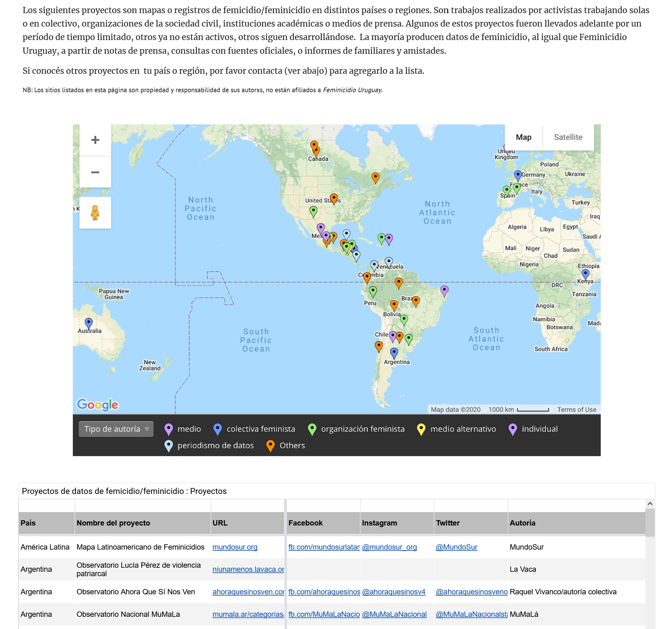
Task: Open @MuMaLaNacionalsta Twitter link
Action: [472, 614]
